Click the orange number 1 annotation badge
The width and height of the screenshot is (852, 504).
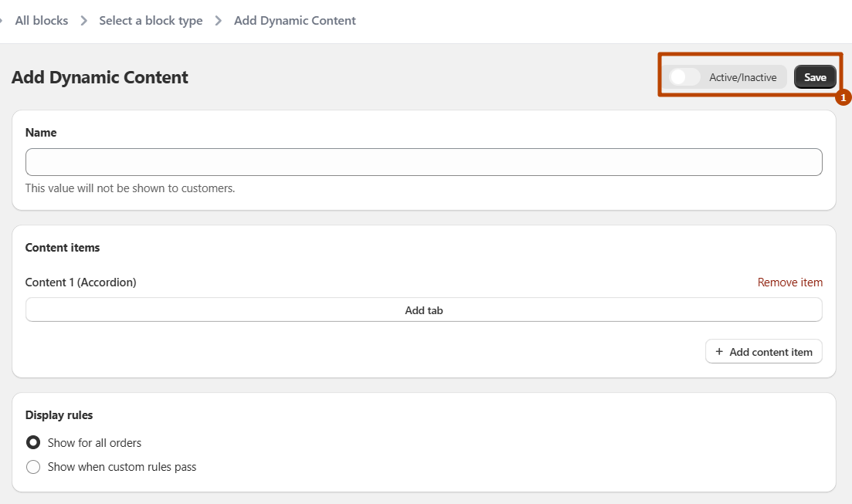click(843, 98)
